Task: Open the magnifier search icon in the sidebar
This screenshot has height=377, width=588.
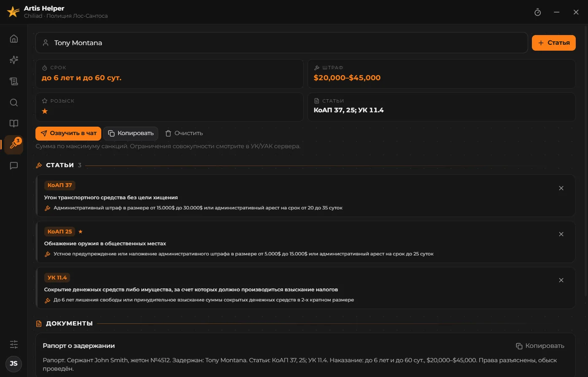Action: point(14,103)
